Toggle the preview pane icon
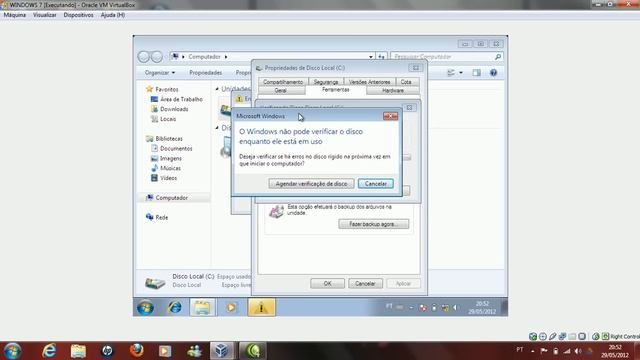The width and height of the screenshot is (640, 360). click(x=476, y=73)
